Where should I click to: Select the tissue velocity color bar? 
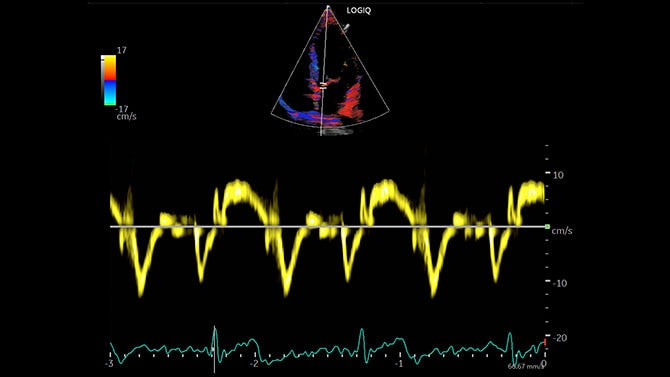[x=109, y=80]
